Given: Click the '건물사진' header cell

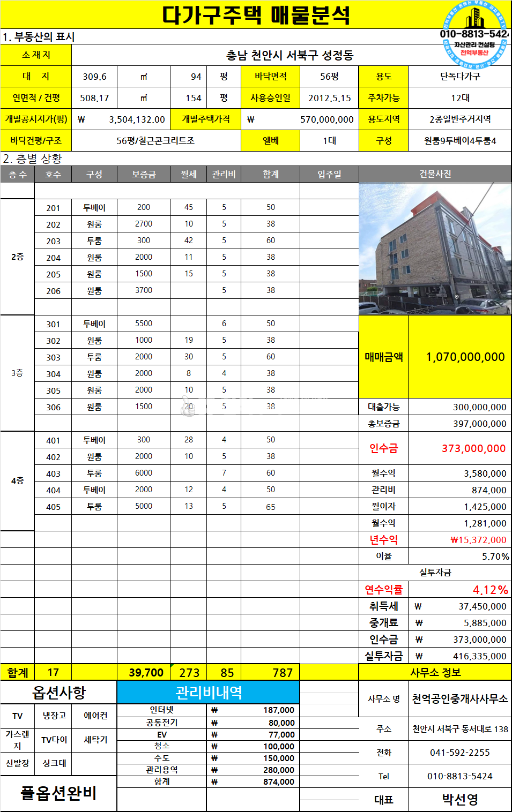Looking at the screenshot, I should 435,174.
